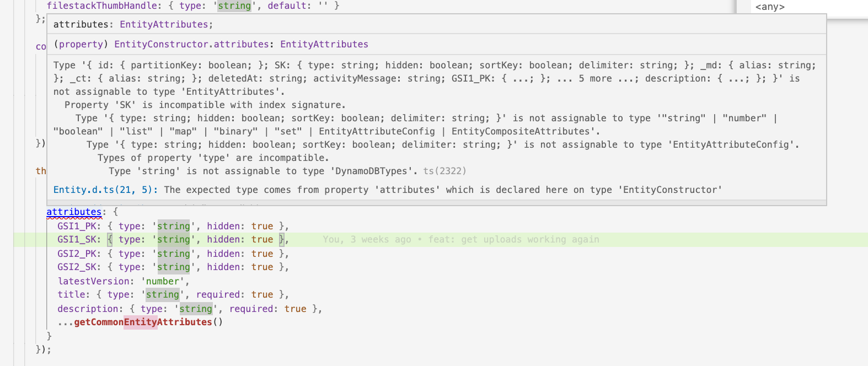
Task: Click the 'string' value in the title row
Action: point(163,294)
